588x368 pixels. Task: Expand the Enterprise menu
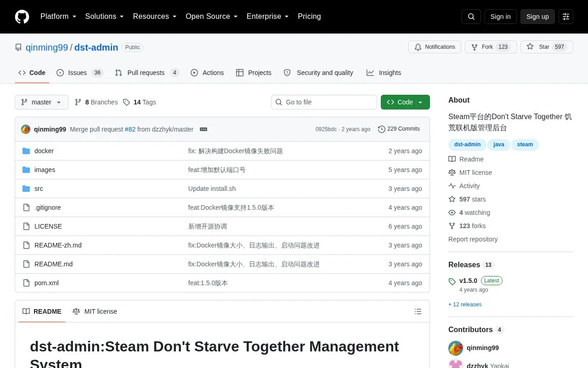(x=268, y=17)
